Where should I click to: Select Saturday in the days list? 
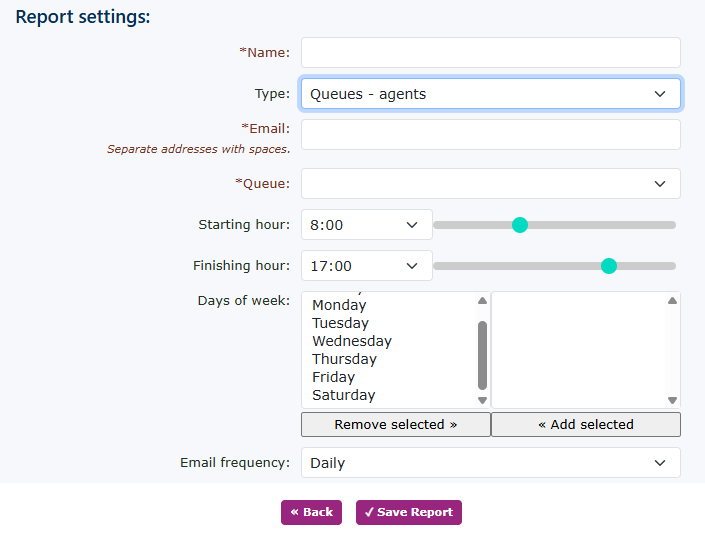[x=343, y=395]
